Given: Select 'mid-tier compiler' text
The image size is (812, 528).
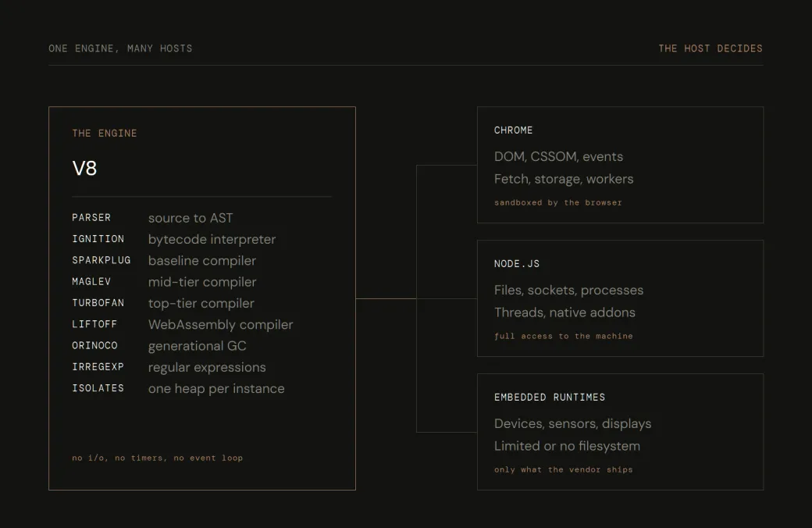Looking at the screenshot, I should 202,282.
